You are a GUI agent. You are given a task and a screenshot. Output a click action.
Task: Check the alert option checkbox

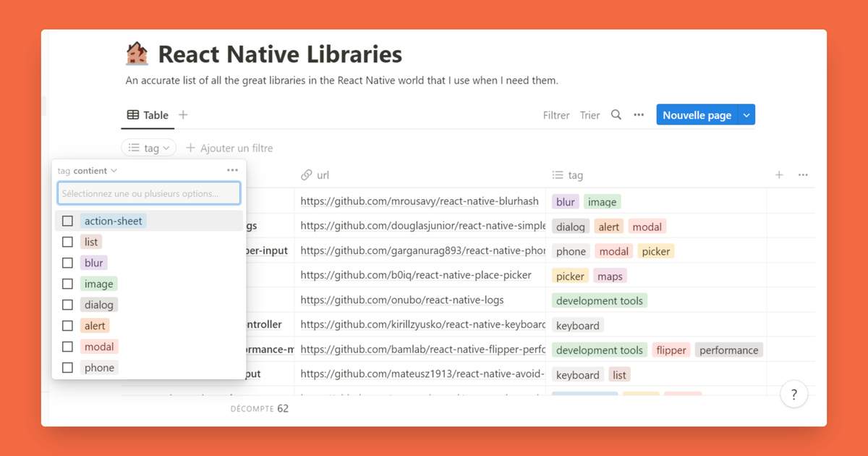pyautogui.click(x=67, y=326)
